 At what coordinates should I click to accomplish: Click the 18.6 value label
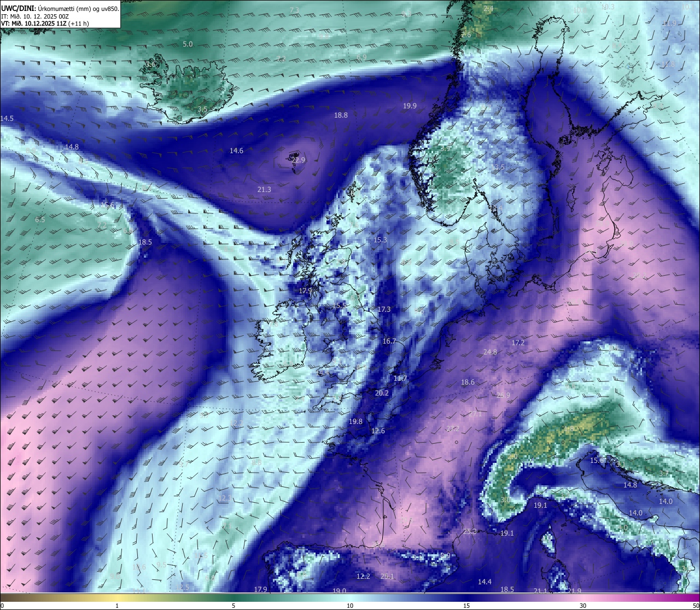pyautogui.click(x=468, y=382)
